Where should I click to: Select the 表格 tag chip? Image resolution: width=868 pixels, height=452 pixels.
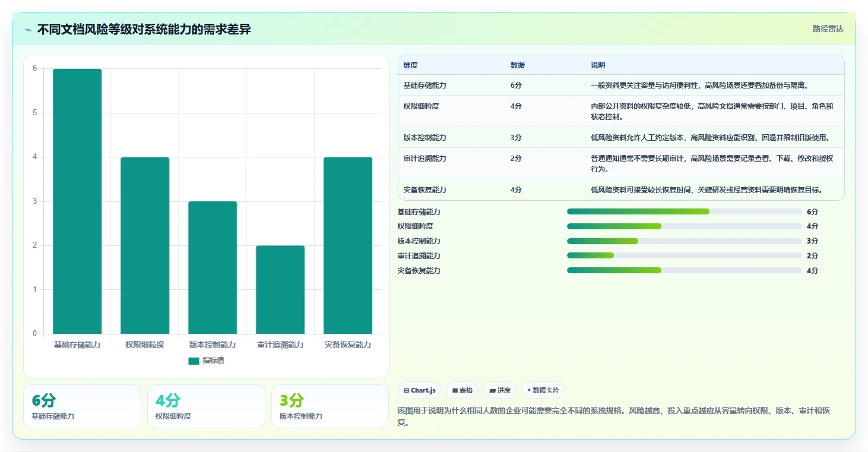[x=462, y=390]
